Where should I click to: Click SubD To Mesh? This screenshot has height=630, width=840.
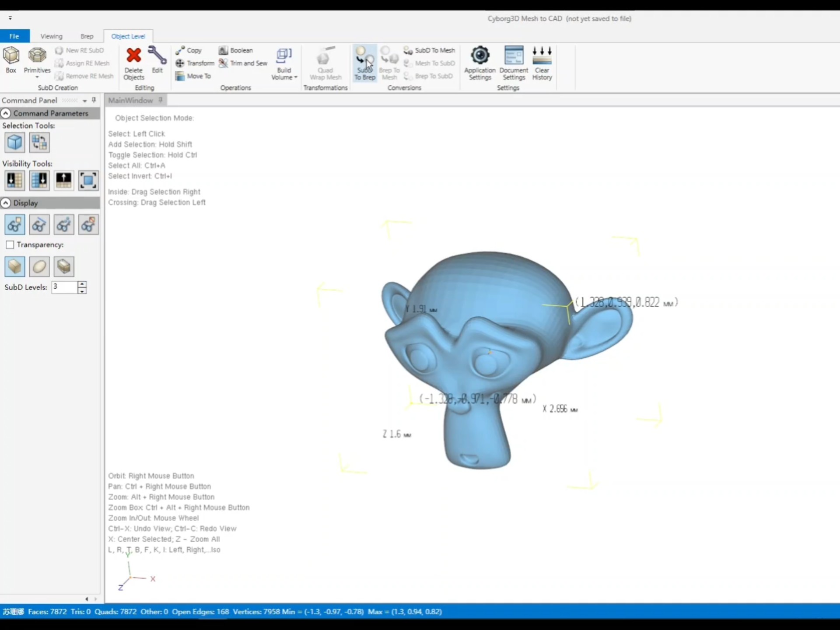tap(429, 50)
